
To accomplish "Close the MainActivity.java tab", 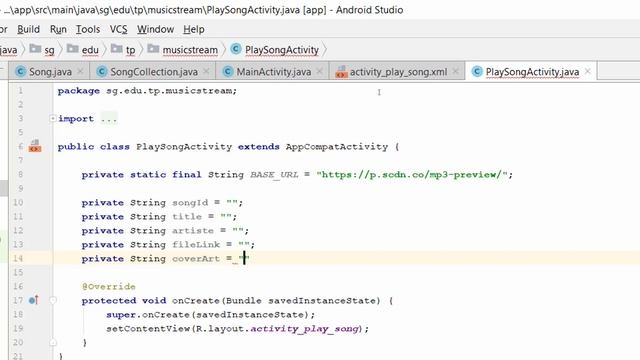I will (x=320, y=71).
